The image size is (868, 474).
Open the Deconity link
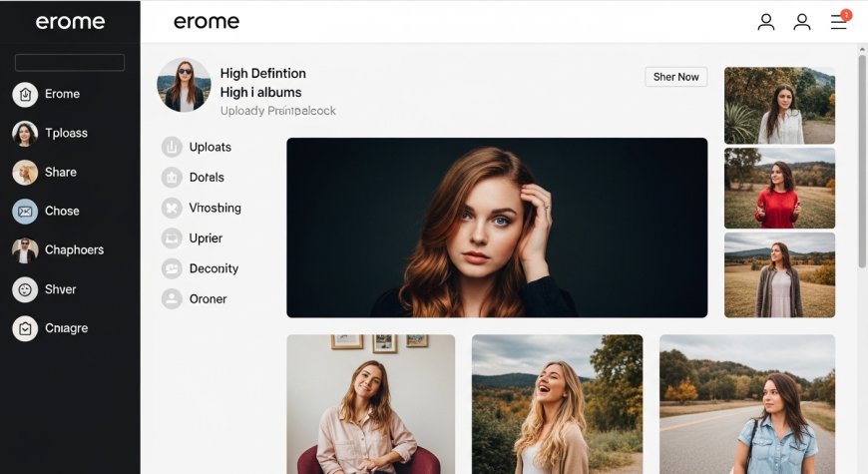click(x=214, y=268)
